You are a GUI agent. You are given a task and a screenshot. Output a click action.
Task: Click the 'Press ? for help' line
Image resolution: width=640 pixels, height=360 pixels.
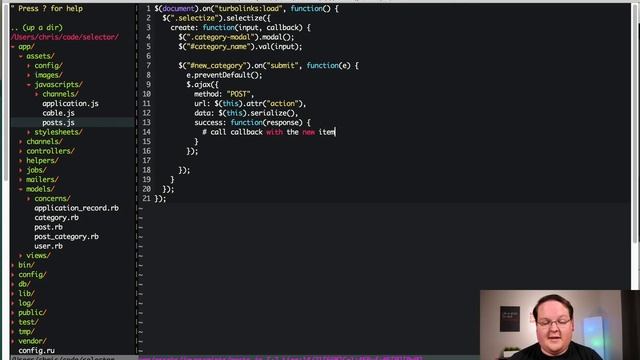(x=47, y=9)
